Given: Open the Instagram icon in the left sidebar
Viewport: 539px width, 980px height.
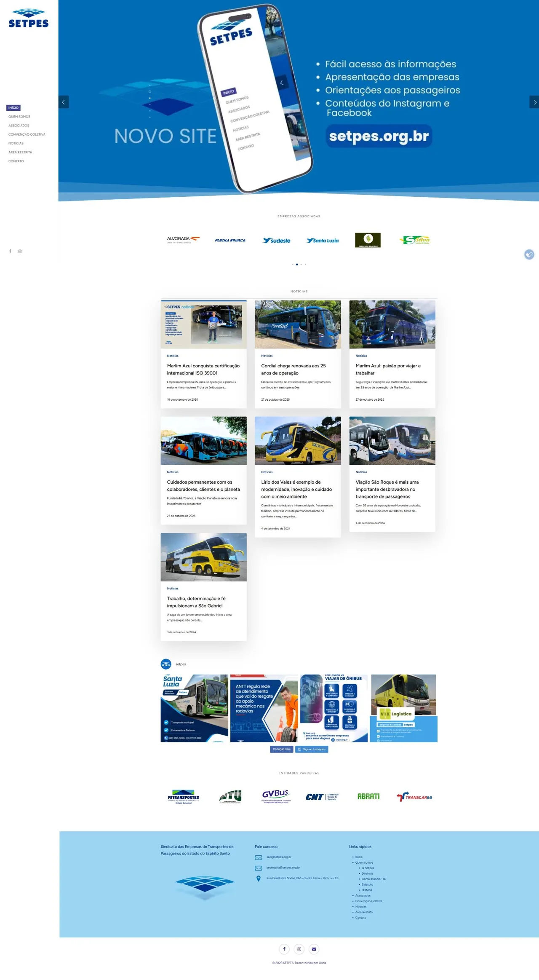Looking at the screenshot, I should coord(20,251).
